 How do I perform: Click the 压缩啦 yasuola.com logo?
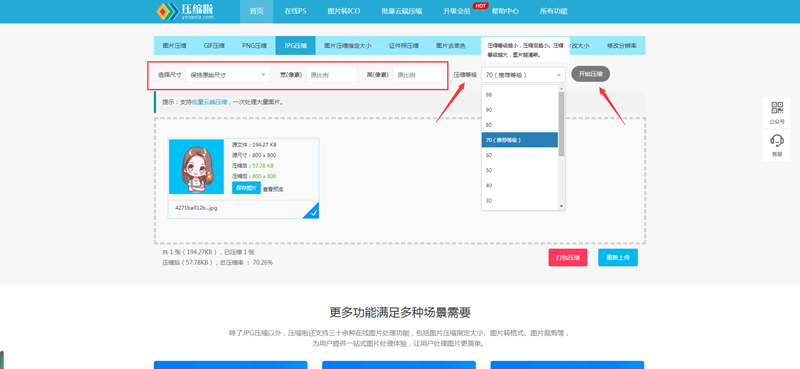coord(185,11)
